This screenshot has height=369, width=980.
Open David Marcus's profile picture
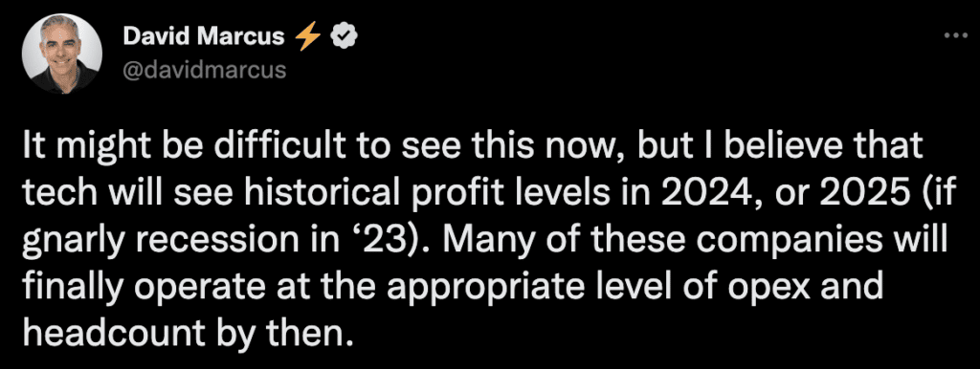pyautogui.click(x=62, y=54)
